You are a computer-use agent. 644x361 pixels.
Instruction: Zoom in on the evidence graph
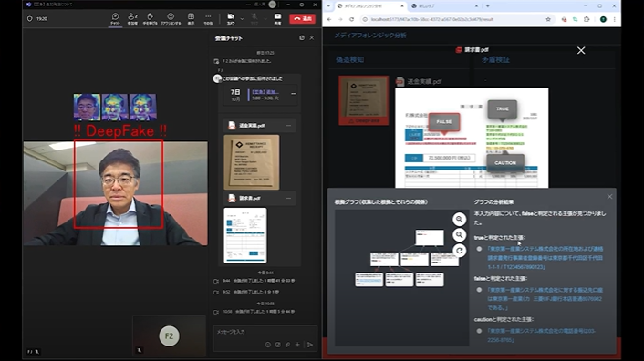point(459,219)
